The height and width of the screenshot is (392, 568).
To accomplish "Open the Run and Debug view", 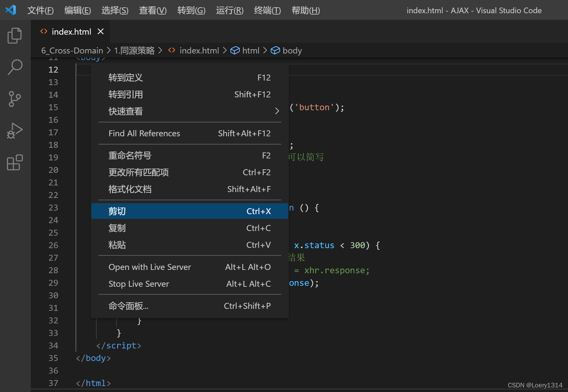I will 15,131.
